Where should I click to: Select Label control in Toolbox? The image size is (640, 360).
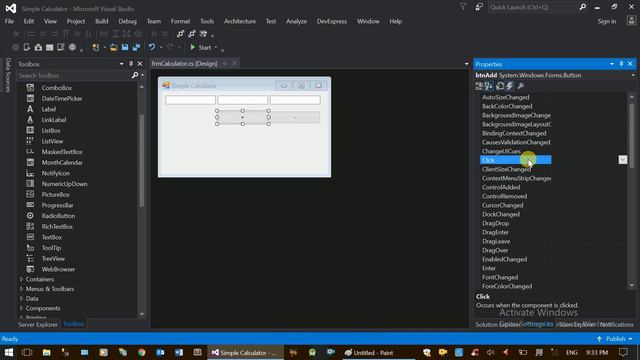tap(49, 109)
